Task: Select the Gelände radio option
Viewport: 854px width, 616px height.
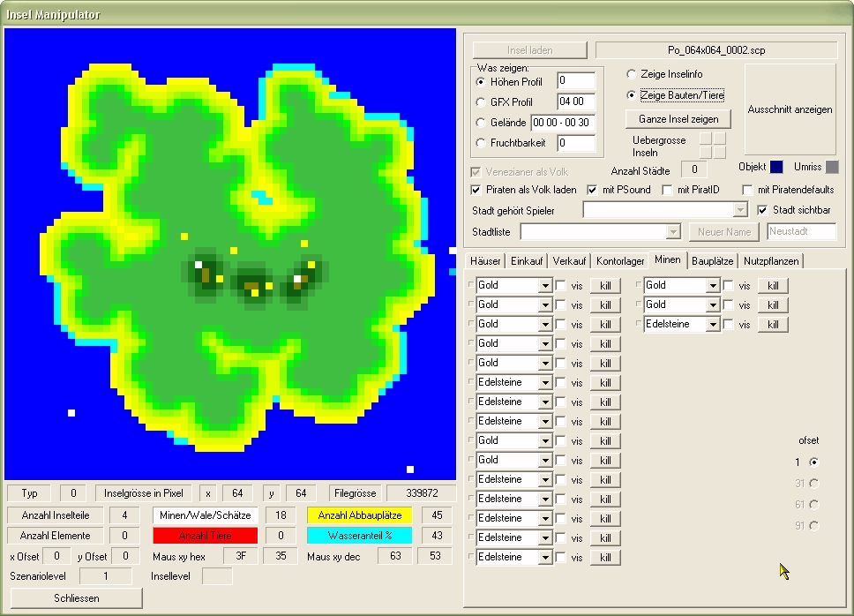Action: pos(481,123)
